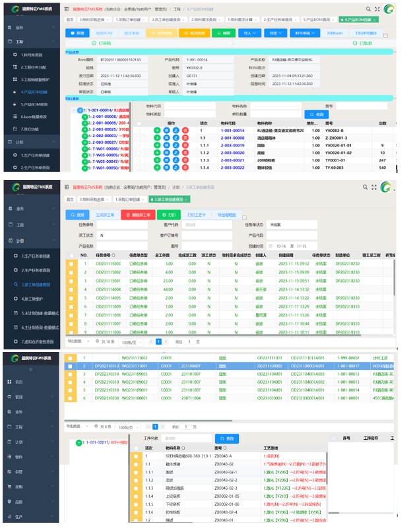Select all rows via 任务单号 table header checkbox
This screenshot has width=411, height=532.
(x=70, y=254)
